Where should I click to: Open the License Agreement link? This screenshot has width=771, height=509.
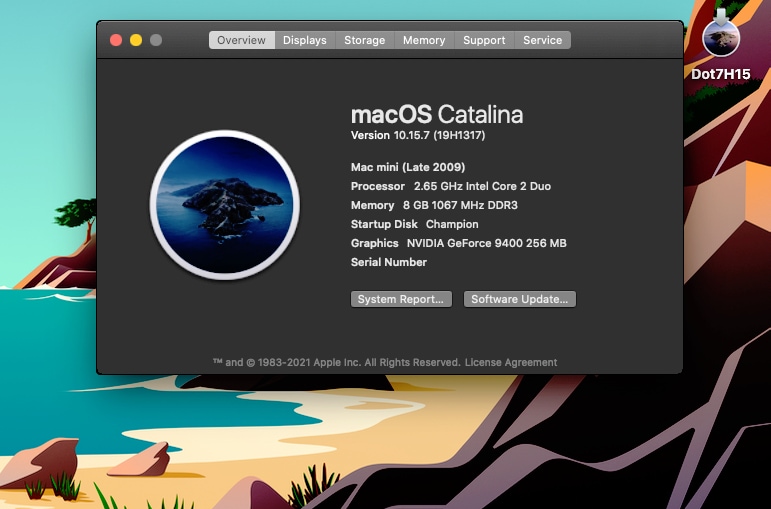point(511,362)
